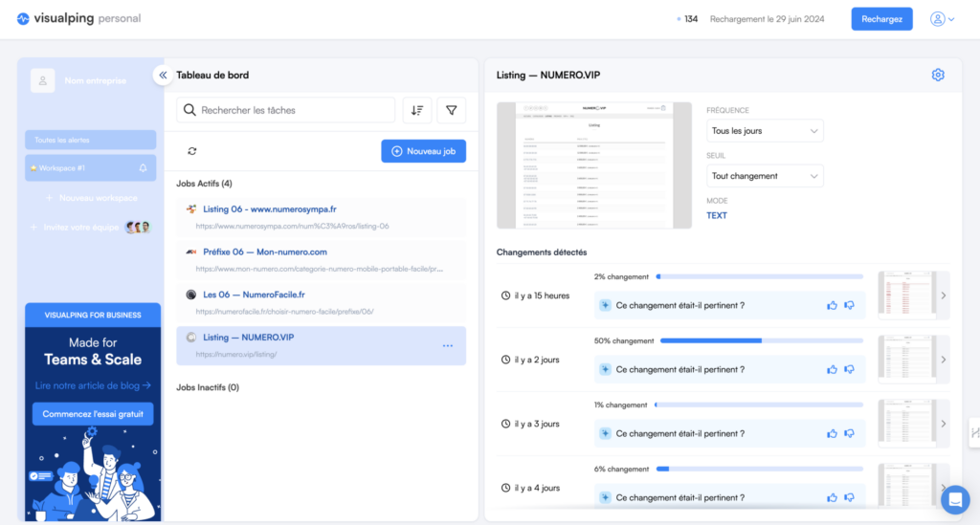Open job Listing 06 - www.numerosympa.fr
980x525 pixels.
321,217
